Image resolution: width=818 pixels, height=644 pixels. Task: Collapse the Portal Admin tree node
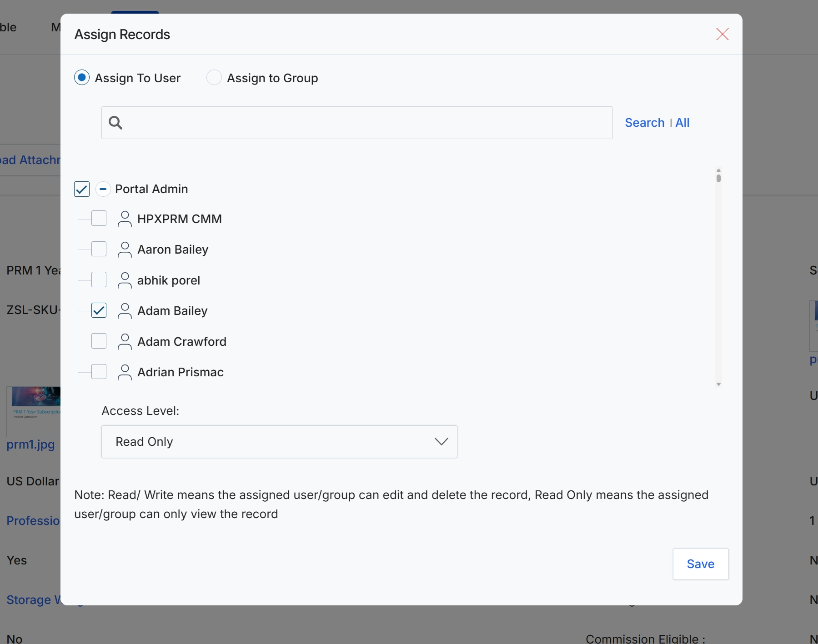point(103,189)
